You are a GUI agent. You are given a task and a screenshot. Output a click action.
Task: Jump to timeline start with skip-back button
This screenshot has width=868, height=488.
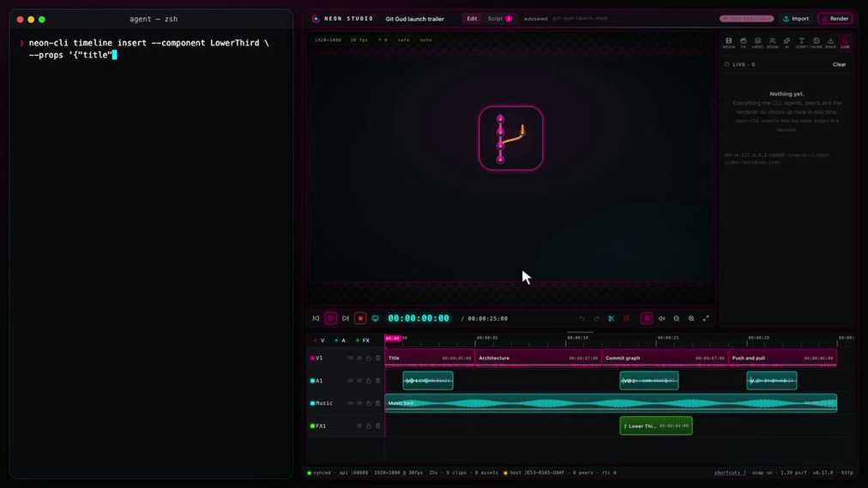pos(316,318)
